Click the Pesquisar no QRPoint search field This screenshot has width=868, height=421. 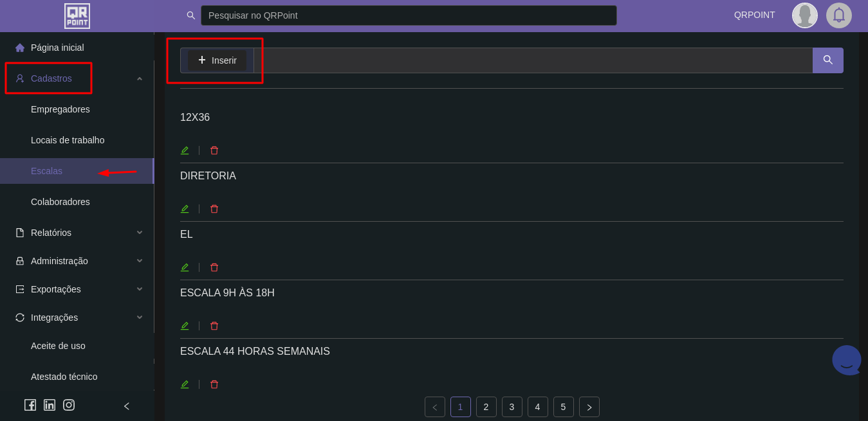409,15
